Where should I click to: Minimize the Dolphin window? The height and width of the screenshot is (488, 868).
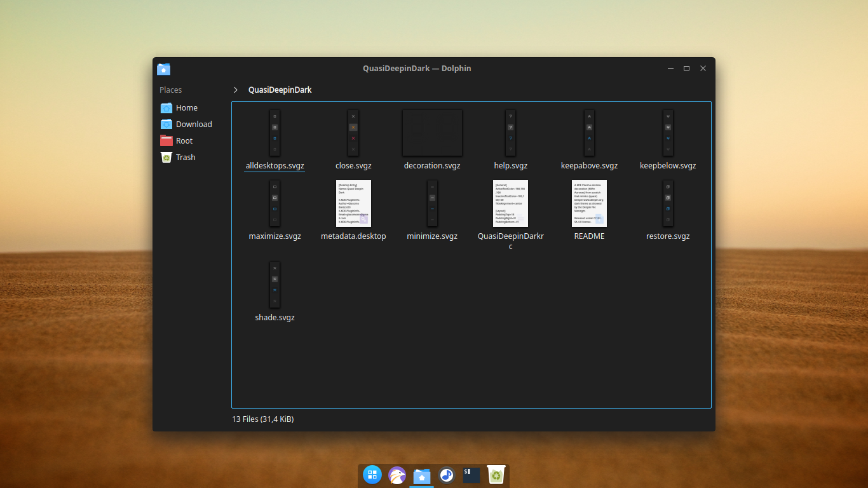[x=670, y=69]
